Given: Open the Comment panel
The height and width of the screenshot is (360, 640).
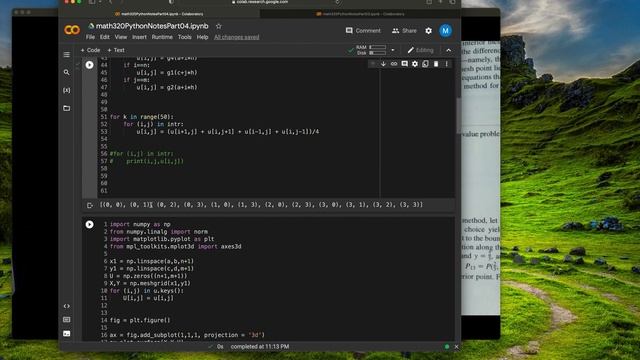Looking at the screenshot, I should 363,31.
